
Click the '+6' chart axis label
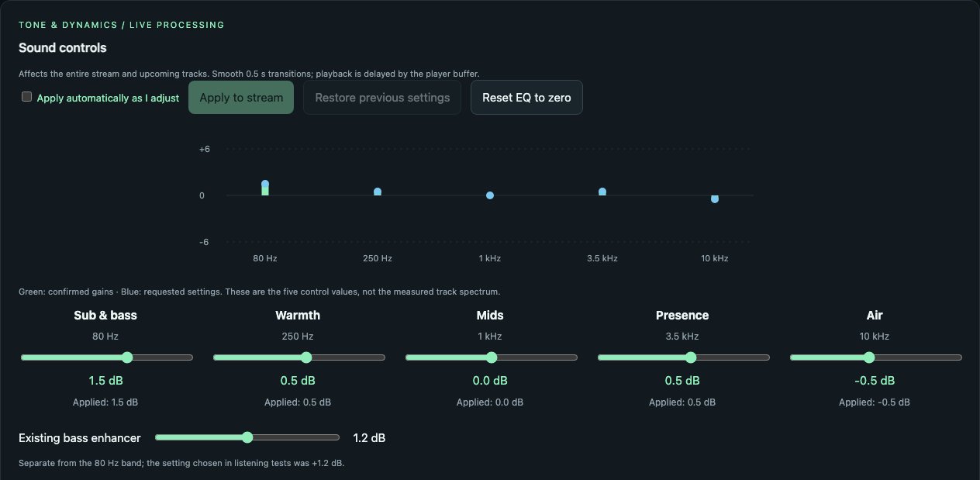point(205,149)
